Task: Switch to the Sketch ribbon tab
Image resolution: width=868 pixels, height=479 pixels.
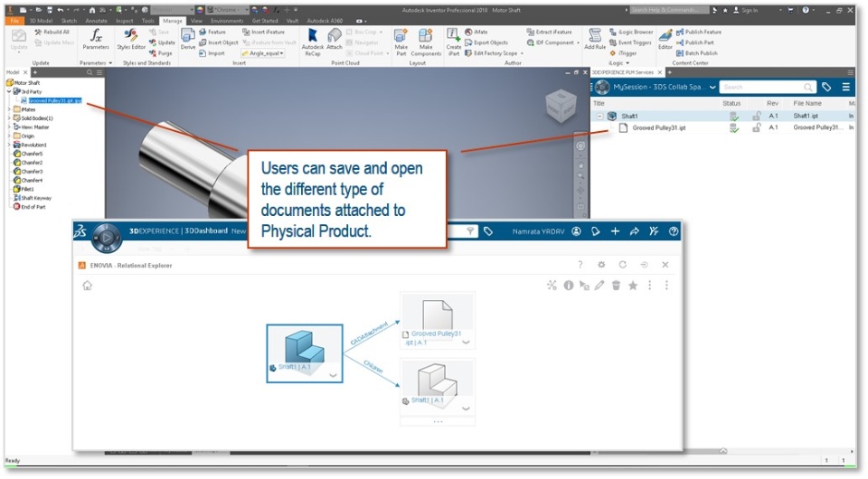Action: coord(69,21)
